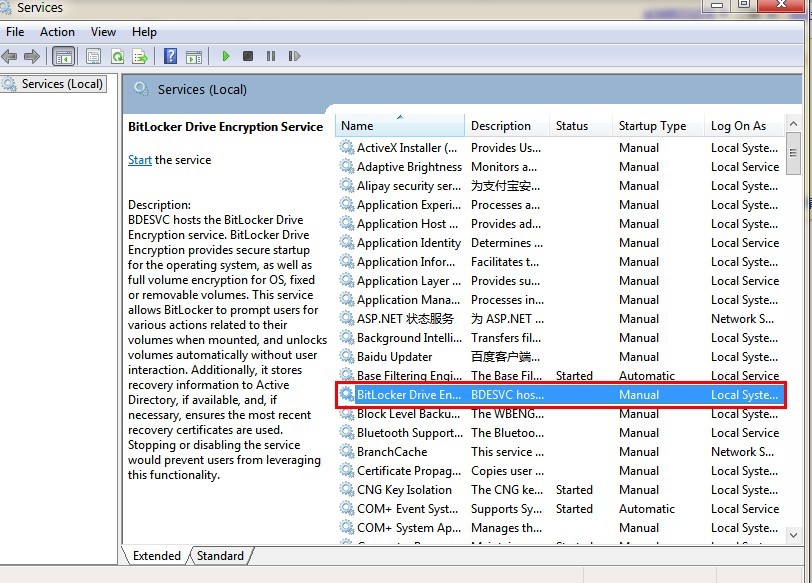Click the scrollbar up arrow
Screen dimensions: 812x583
coord(793,123)
